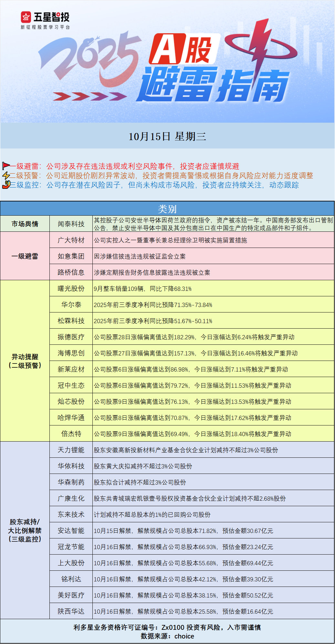The image size is (335, 644).
Task: Click the 广大特材 stock name
Action: click(x=71, y=240)
